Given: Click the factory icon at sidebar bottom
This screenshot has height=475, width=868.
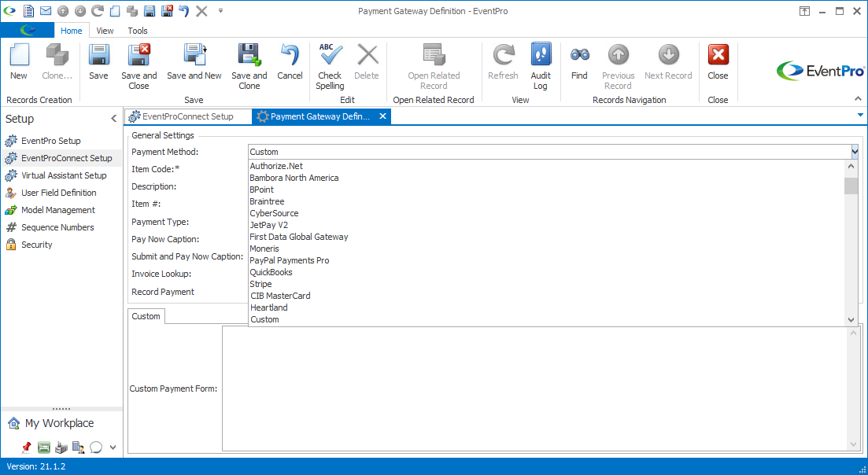Looking at the screenshot, I should pyautogui.click(x=61, y=447).
